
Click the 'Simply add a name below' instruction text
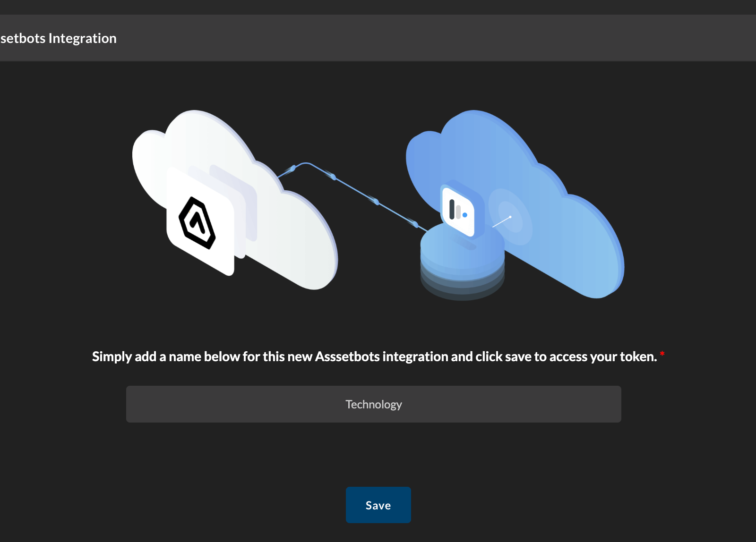click(x=374, y=356)
